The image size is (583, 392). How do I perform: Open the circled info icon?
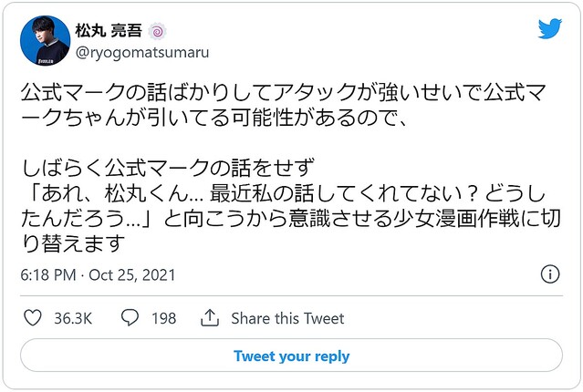(550, 274)
